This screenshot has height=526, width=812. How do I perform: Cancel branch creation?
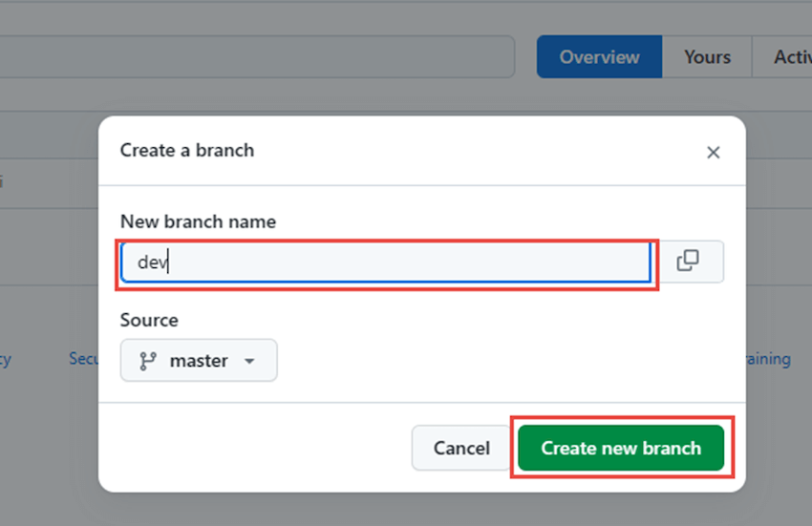point(460,448)
